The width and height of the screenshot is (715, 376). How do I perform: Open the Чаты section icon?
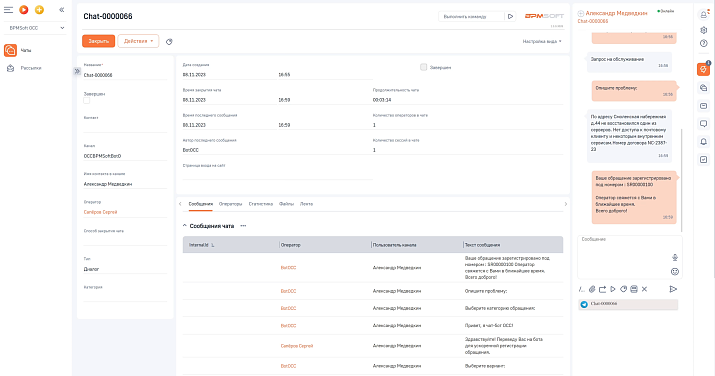click(x=10, y=50)
